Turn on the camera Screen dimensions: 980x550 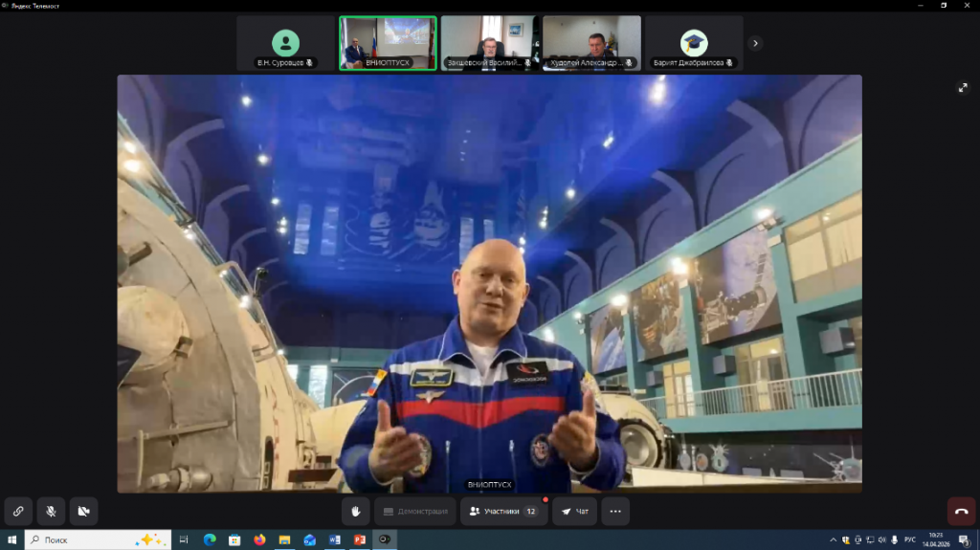tap(83, 512)
